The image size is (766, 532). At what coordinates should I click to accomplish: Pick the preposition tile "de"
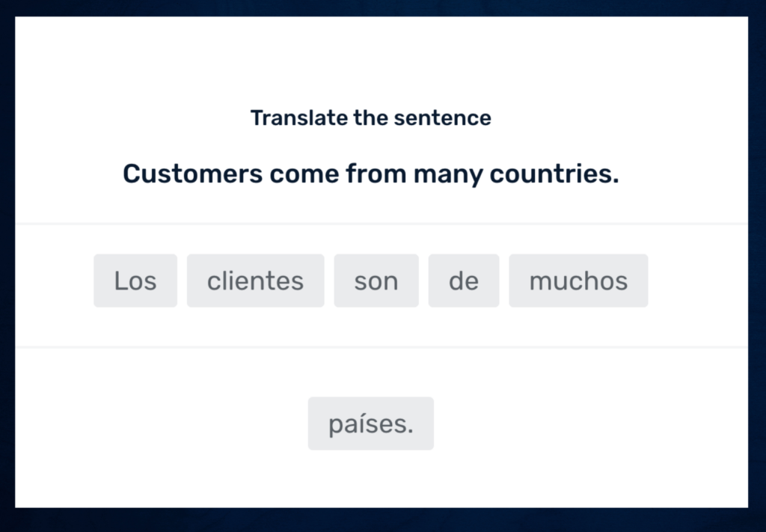[464, 281]
